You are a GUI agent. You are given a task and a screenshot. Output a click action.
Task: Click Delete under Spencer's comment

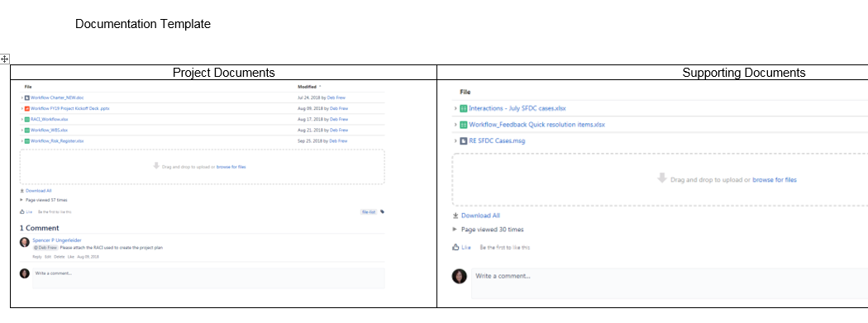click(60, 257)
